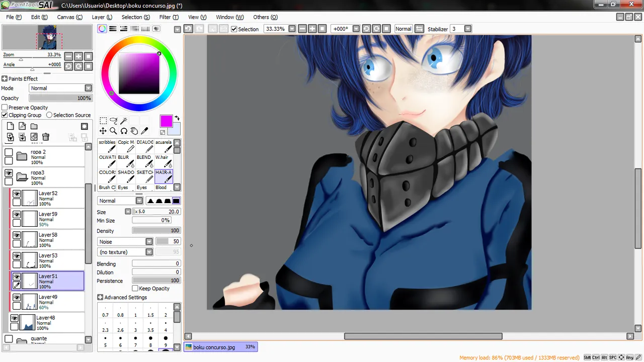Show the RGB slider panel

[x=113, y=29]
